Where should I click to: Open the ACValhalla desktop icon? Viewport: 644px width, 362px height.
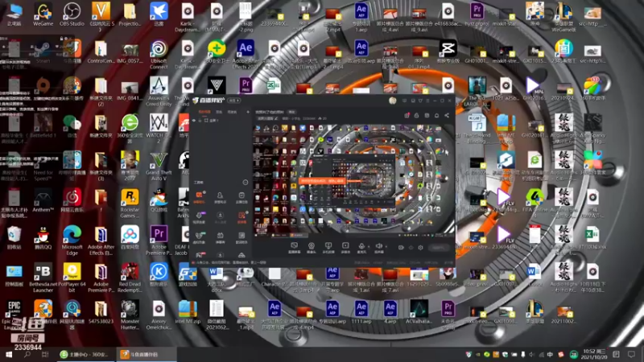point(419,312)
